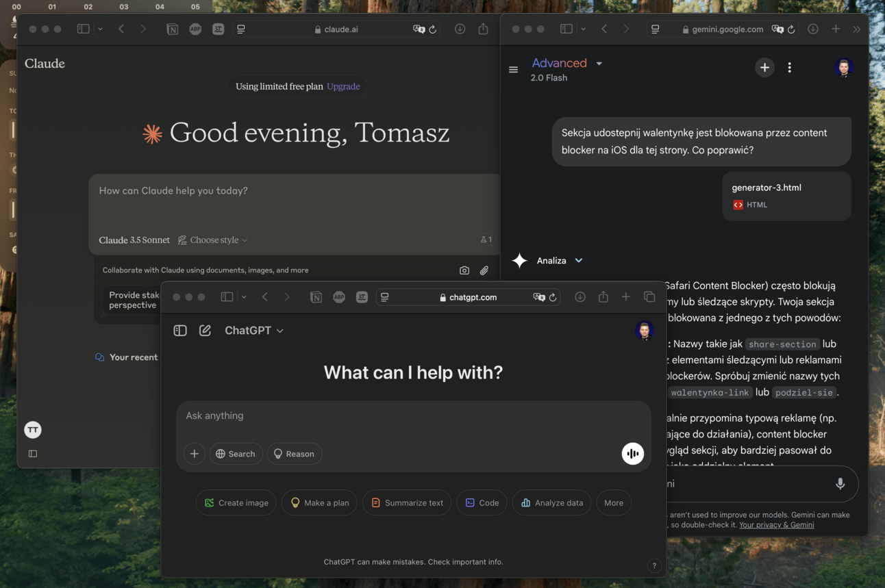Image resolution: width=885 pixels, height=588 pixels.
Task: Click the ChatGPT profile picture
Action: [x=644, y=331]
